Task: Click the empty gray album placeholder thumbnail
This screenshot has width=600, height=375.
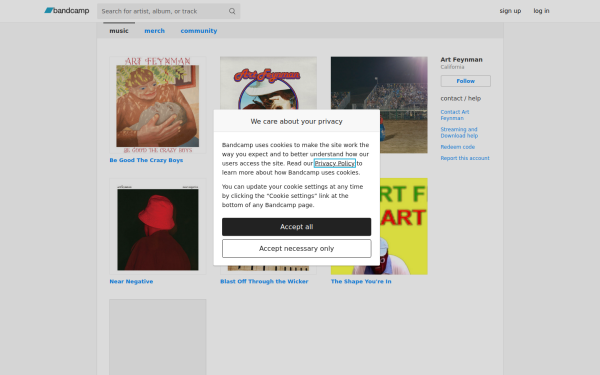Action: coord(158,337)
